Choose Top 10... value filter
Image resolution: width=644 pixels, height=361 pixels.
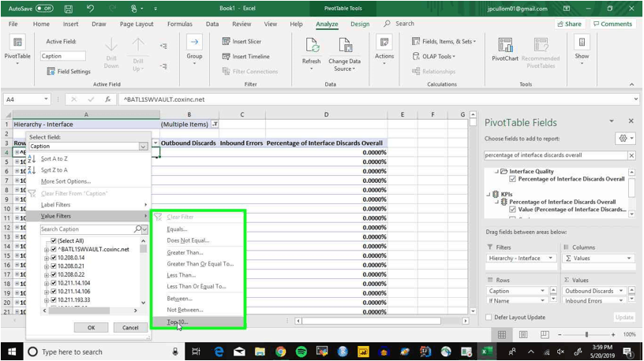tap(198, 322)
